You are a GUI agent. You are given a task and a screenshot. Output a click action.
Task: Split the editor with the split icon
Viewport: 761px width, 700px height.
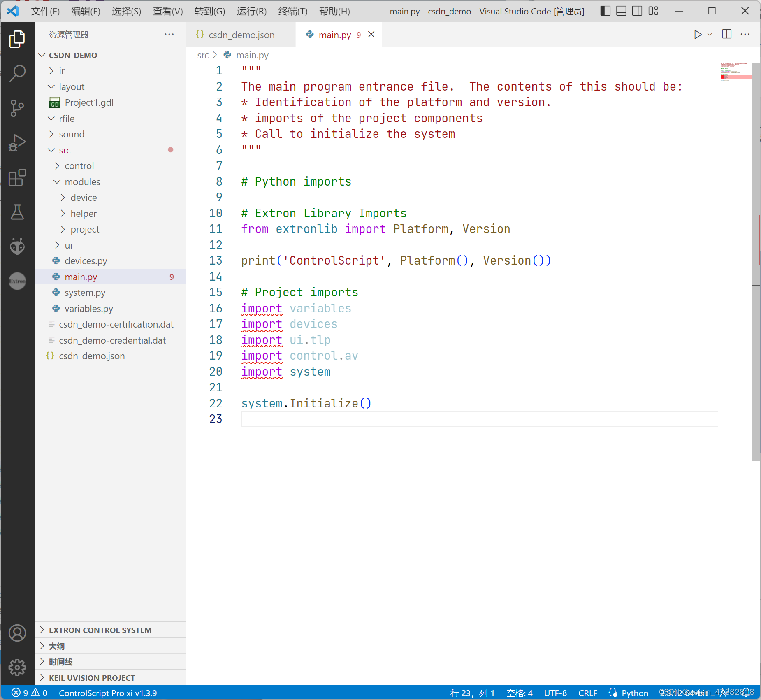727,35
